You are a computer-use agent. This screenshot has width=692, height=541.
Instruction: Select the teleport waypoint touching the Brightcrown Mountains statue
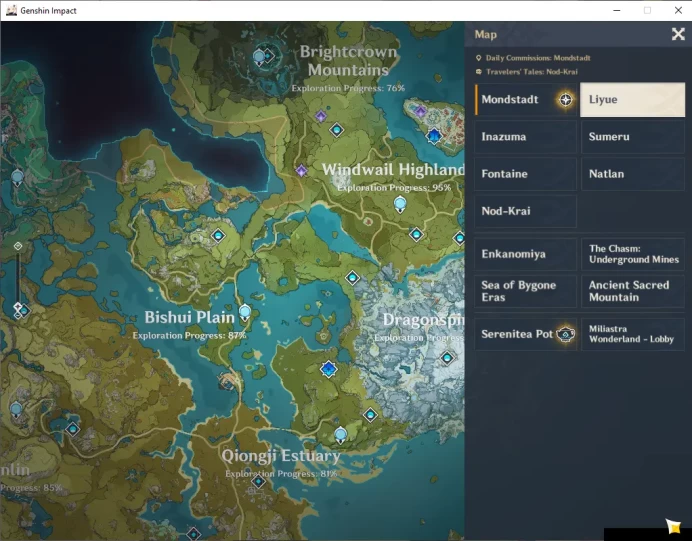click(269, 56)
